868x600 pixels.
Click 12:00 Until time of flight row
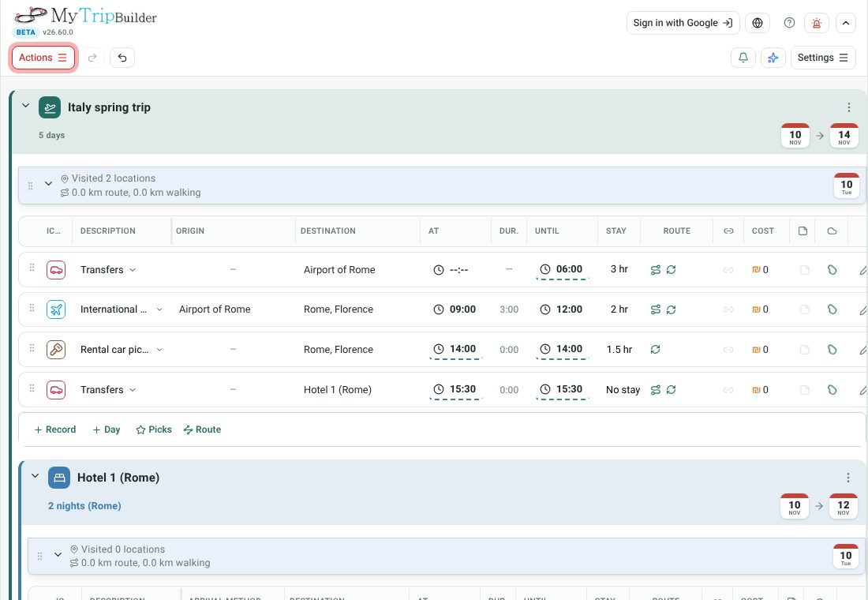coord(562,309)
